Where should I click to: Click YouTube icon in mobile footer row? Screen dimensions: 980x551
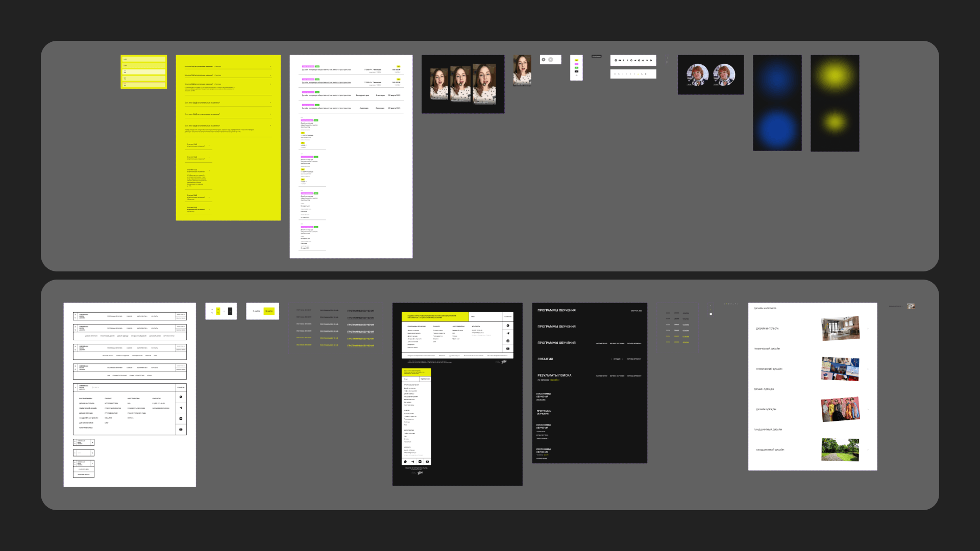[427, 462]
